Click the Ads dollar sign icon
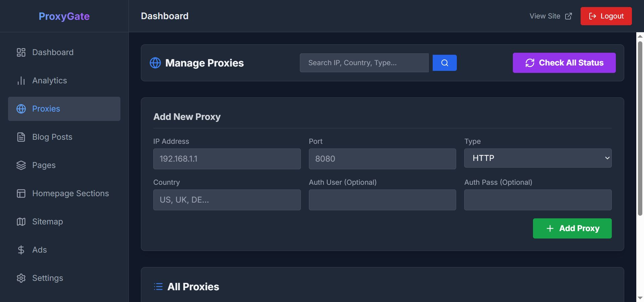This screenshot has width=644, height=302. tap(21, 250)
